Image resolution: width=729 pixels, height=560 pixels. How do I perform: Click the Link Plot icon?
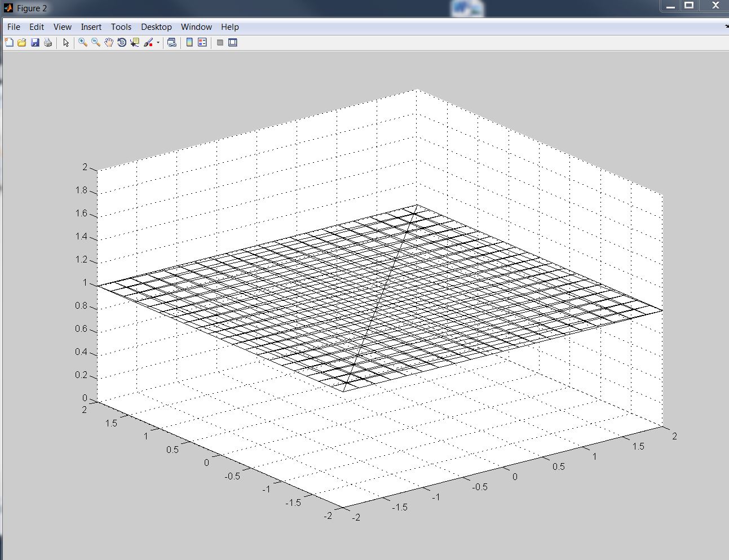click(x=172, y=42)
